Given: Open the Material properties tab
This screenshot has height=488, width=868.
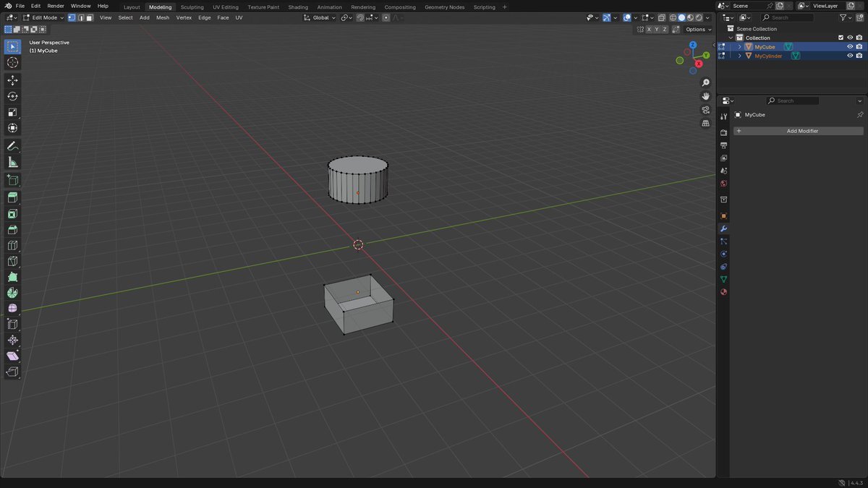Looking at the screenshot, I should (723, 292).
